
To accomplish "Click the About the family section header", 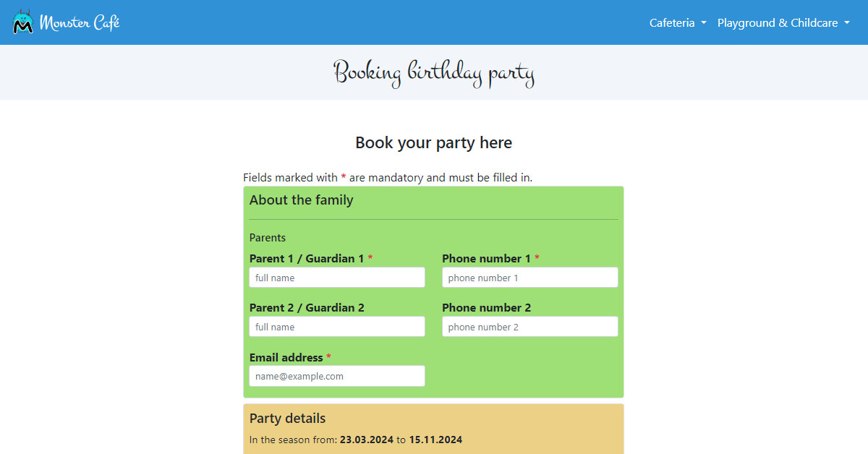I will tap(302, 200).
